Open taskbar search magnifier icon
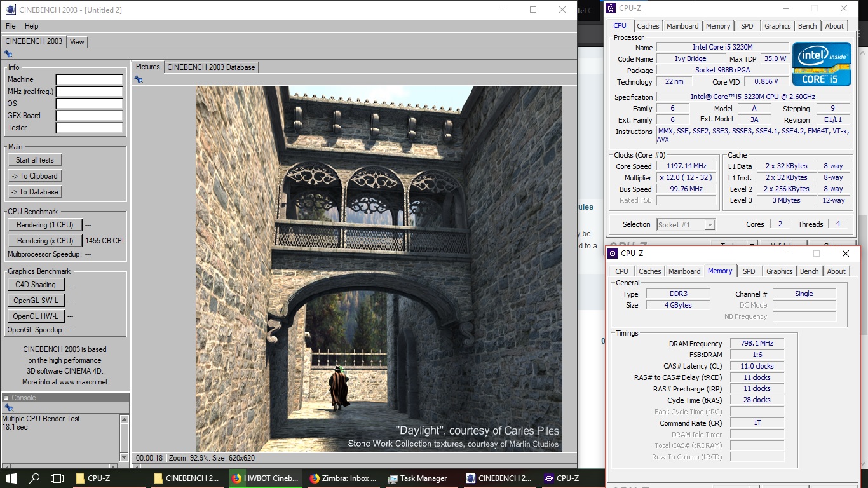Viewport: 868px width, 488px height. point(34,478)
